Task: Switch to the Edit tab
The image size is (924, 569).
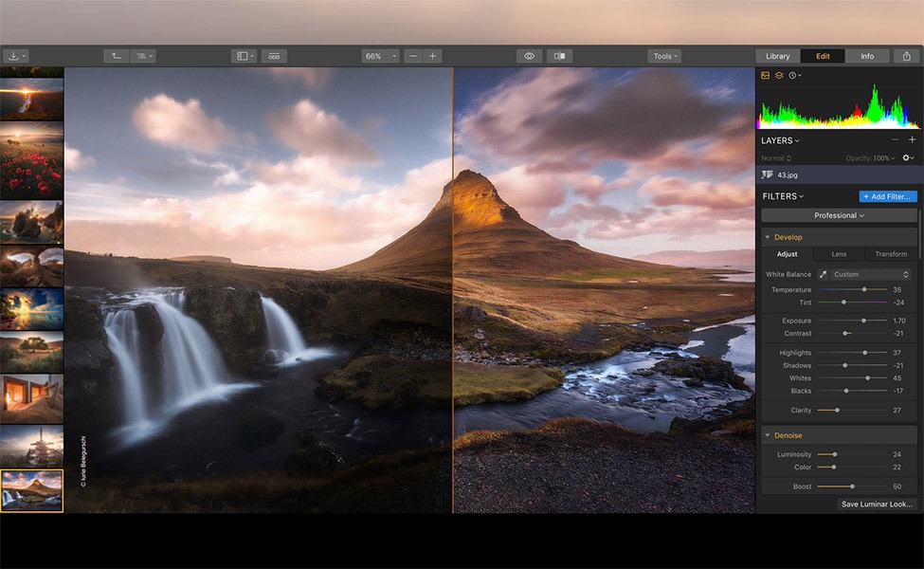Action: (x=823, y=56)
